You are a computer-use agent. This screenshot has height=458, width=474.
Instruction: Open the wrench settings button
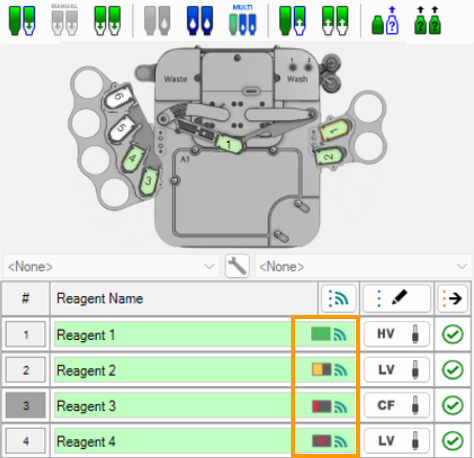(x=237, y=266)
